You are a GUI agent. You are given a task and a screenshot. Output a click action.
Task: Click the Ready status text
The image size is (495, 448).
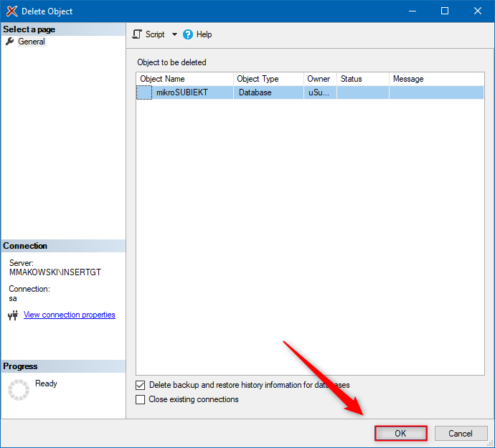click(46, 383)
